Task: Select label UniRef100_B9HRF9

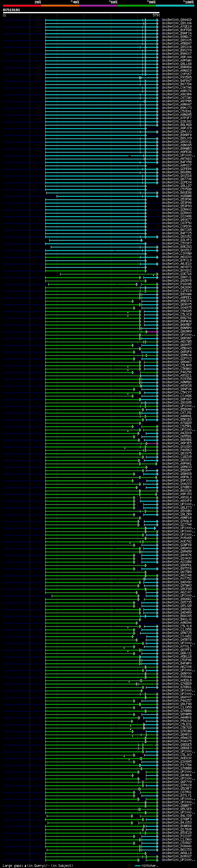Action: click(177, 135)
